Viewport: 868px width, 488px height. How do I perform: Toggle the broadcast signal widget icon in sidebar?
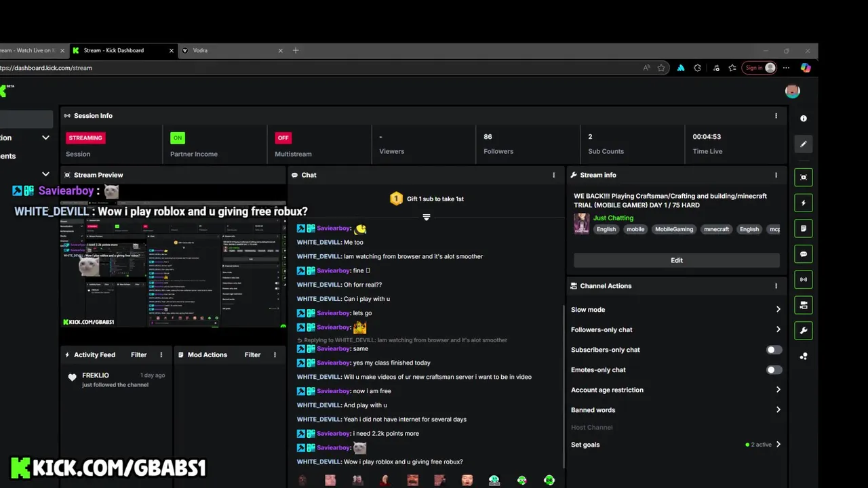804,279
